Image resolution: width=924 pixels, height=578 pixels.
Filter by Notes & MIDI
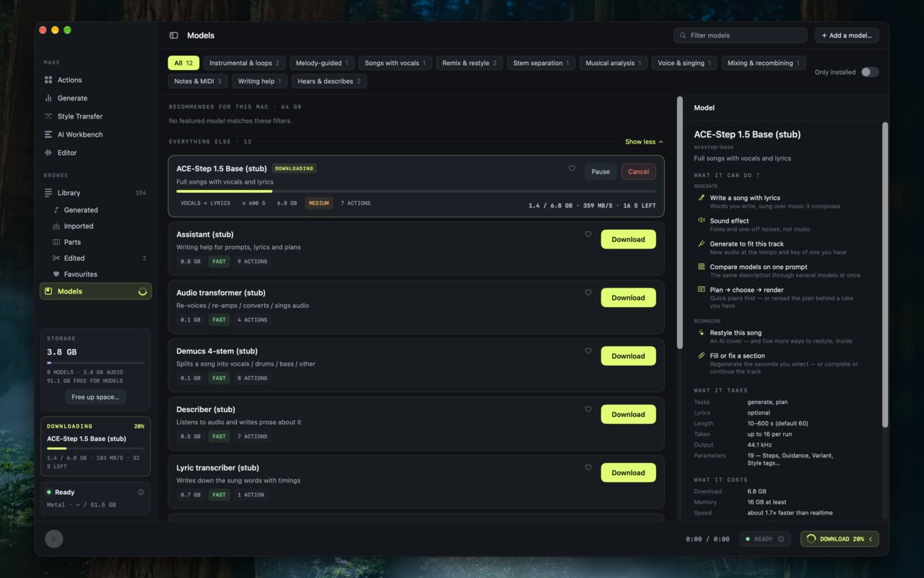[x=198, y=81]
